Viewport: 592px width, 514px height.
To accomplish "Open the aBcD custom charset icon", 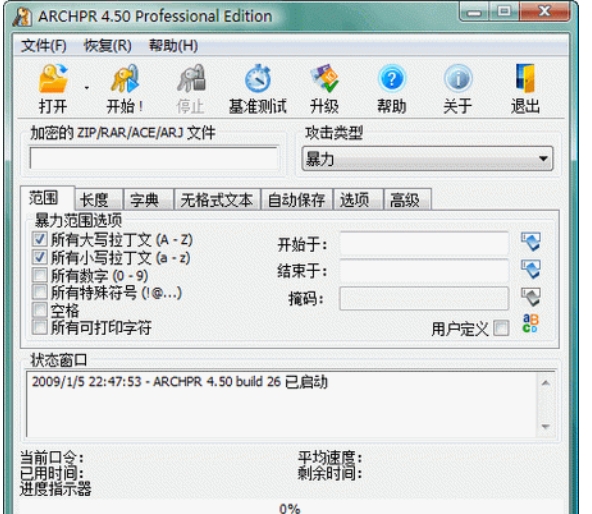I will (x=530, y=324).
